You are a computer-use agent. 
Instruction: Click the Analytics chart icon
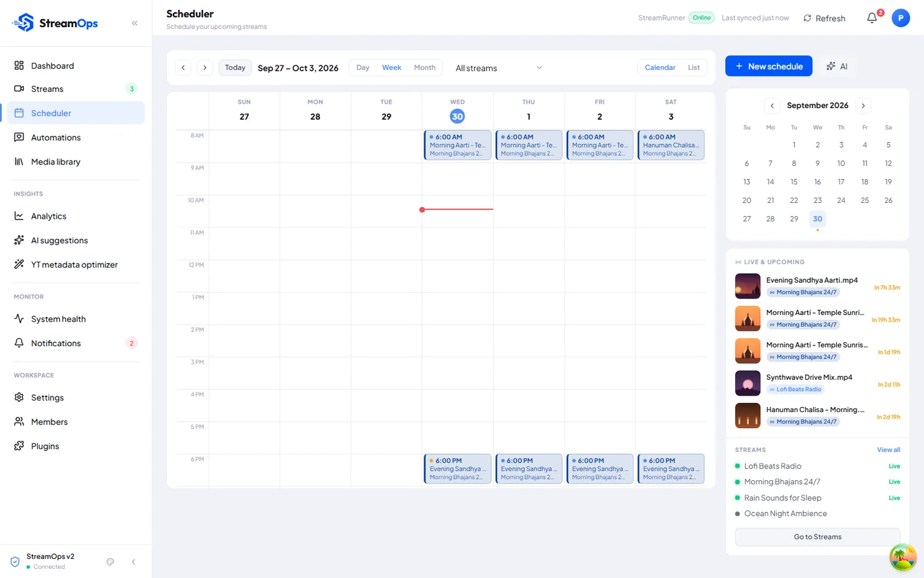click(19, 216)
